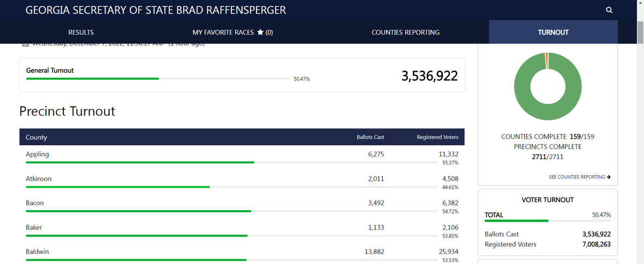Click the arrow beside See Counties Reporting

pos(609,177)
